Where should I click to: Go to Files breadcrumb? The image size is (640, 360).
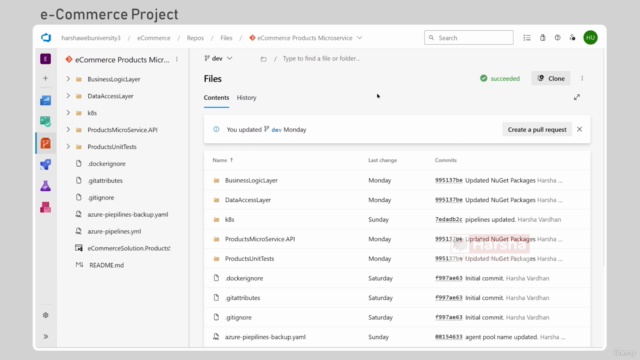pyautogui.click(x=226, y=38)
